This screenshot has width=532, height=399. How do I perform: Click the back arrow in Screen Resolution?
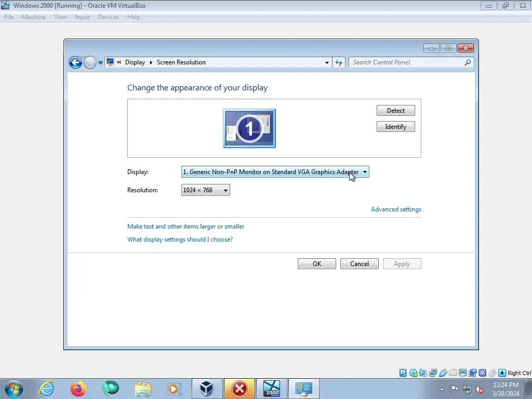pyautogui.click(x=75, y=62)
